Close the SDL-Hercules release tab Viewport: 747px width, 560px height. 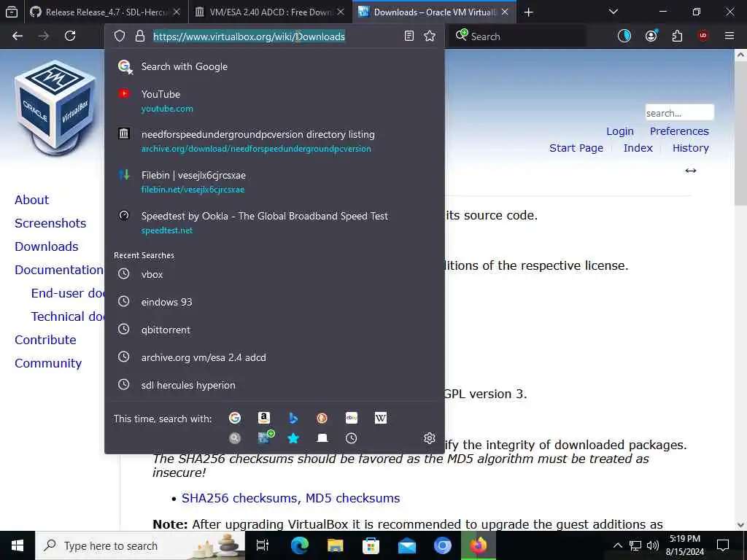pos(177,12)
